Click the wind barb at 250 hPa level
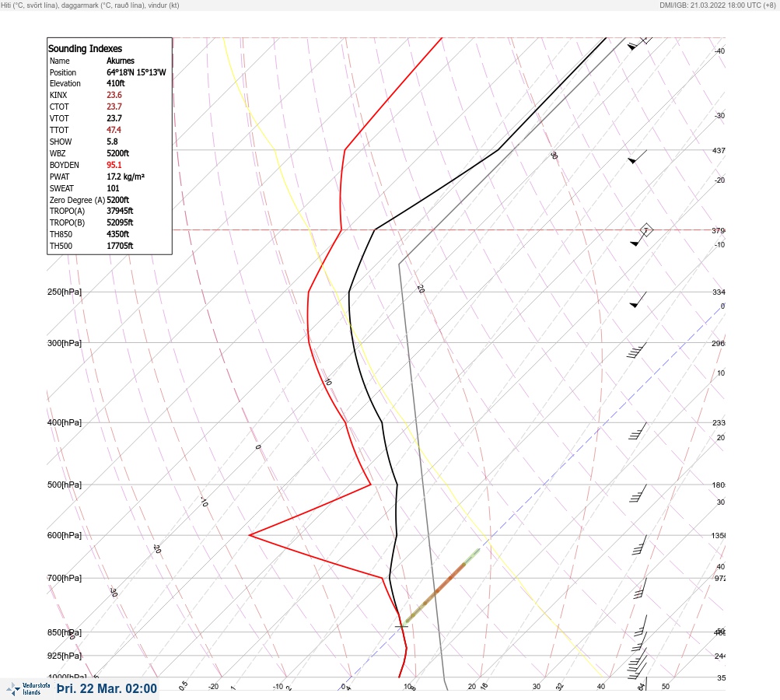The height and width of the screenshot is (700, 780). click(638, 299)
